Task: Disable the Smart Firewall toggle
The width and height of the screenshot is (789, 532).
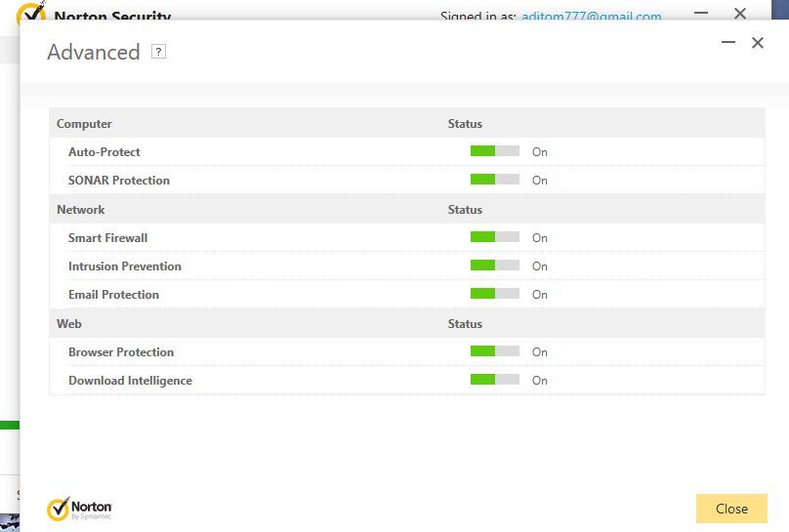Action: point(495,237)
